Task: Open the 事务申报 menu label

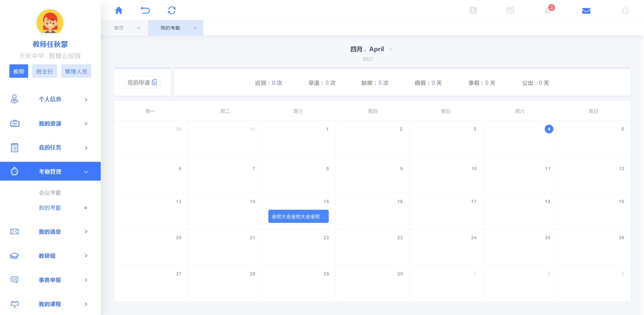Action: pos(50,280)
